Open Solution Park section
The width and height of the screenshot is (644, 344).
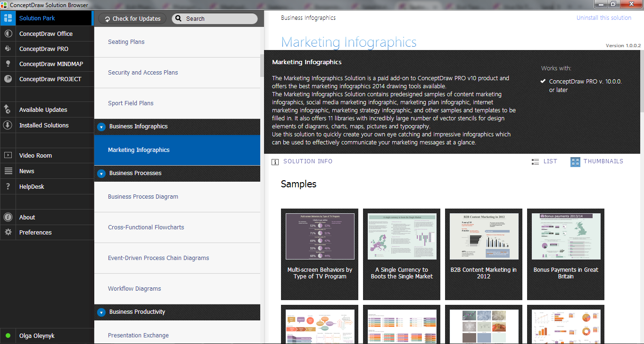47,18
